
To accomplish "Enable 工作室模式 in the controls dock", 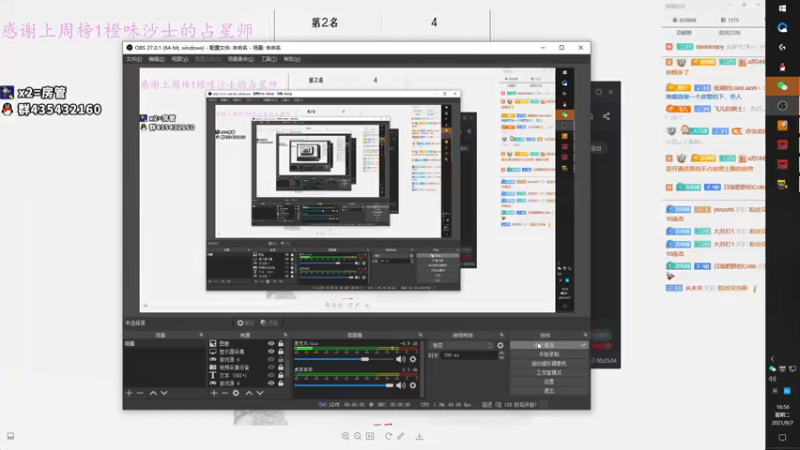I will (x=548, y=372).
